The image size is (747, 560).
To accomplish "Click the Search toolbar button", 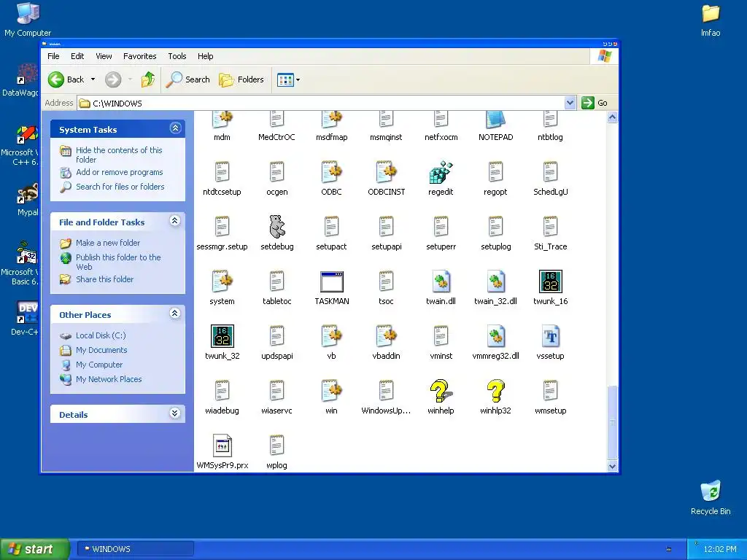I will coord(188,79).
